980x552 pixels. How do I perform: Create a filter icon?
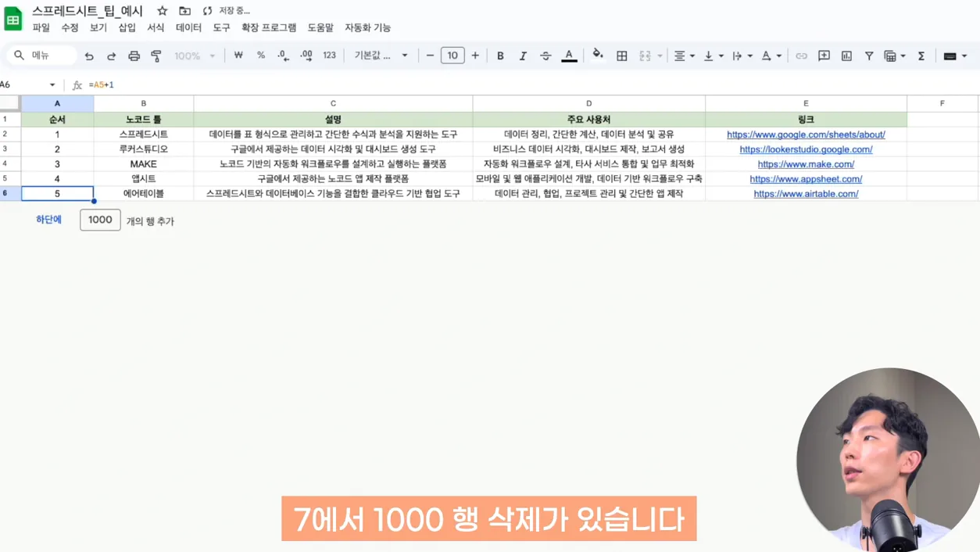point(869,56)
